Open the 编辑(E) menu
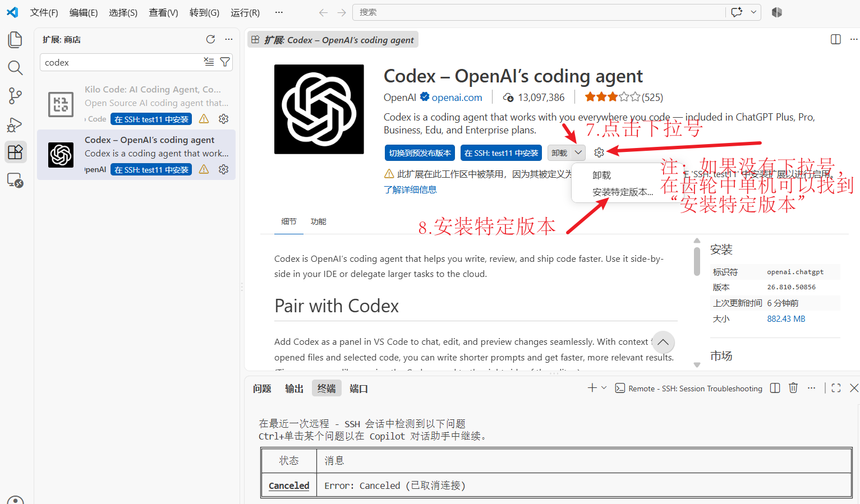The image size is (860, 504). click(84, 12)
